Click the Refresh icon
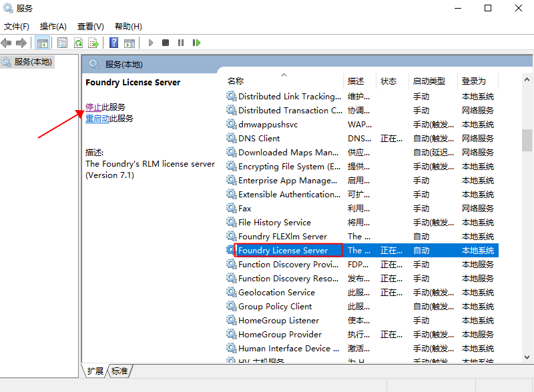The image size is (534, 392). [x=77, y=42]
